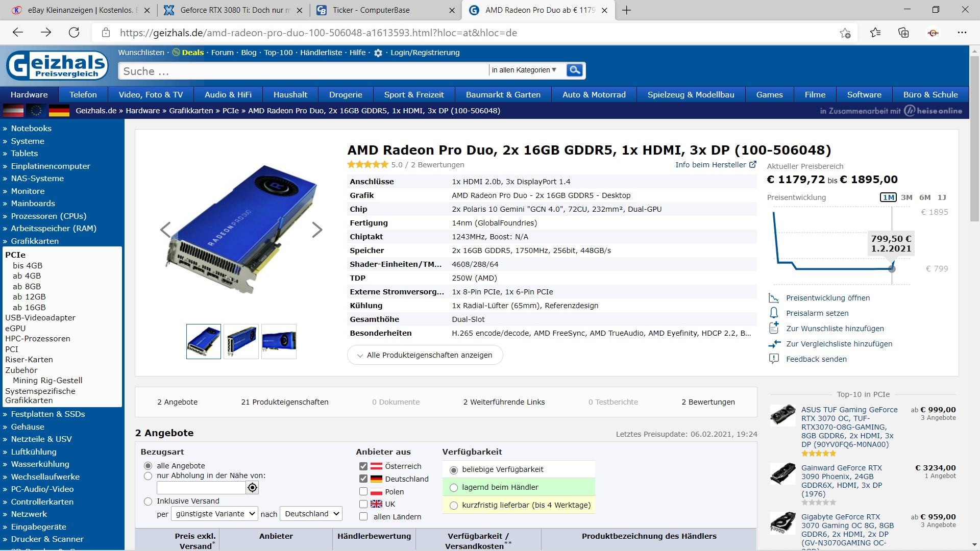Switch to the 2 Bewertungen tab

pos(708,402)
